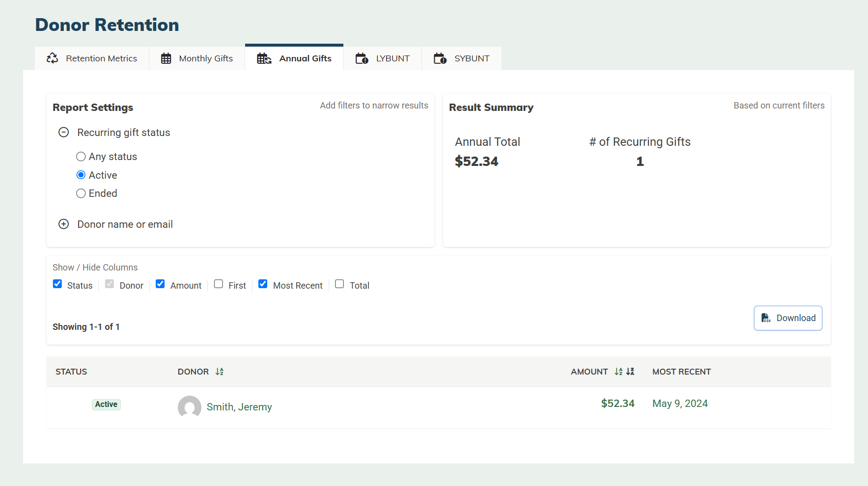Show the Total column
The image size is (868, 486).
(339, 284)
